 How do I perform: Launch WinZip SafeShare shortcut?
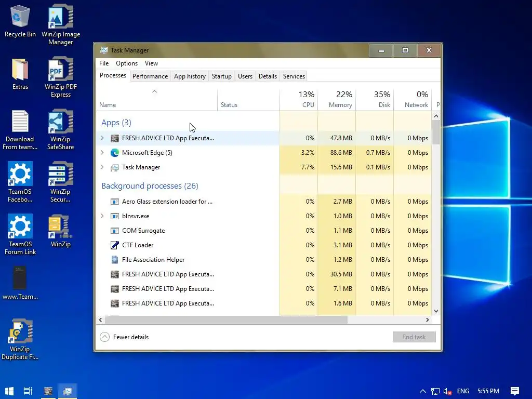pyautogui.click(x=60, y=130)
